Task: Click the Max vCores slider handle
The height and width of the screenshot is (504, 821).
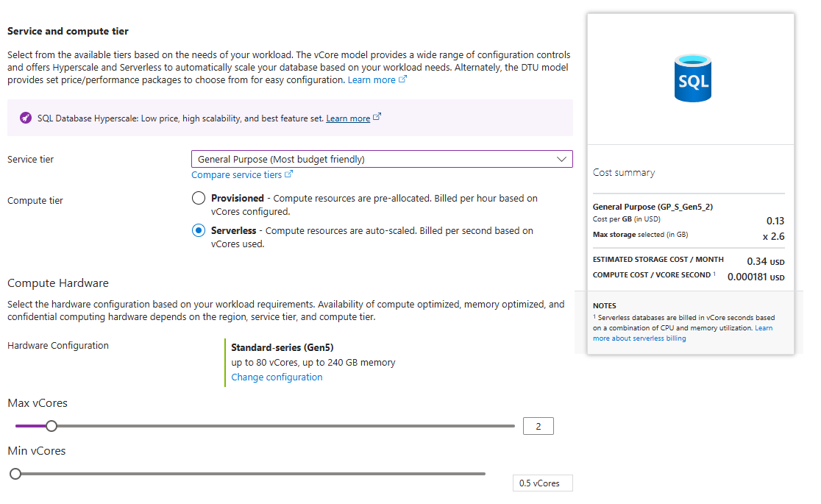Action: click(x=51, y=426)
